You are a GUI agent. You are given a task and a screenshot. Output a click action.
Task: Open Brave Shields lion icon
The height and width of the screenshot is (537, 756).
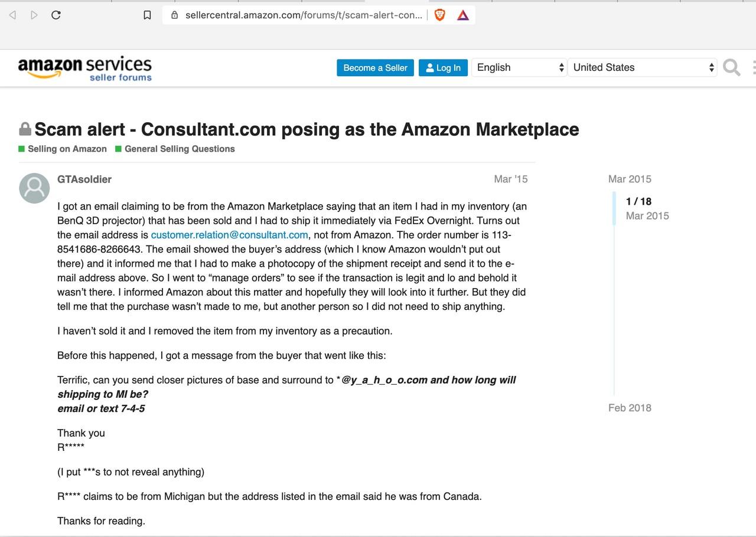coord(439,15)
